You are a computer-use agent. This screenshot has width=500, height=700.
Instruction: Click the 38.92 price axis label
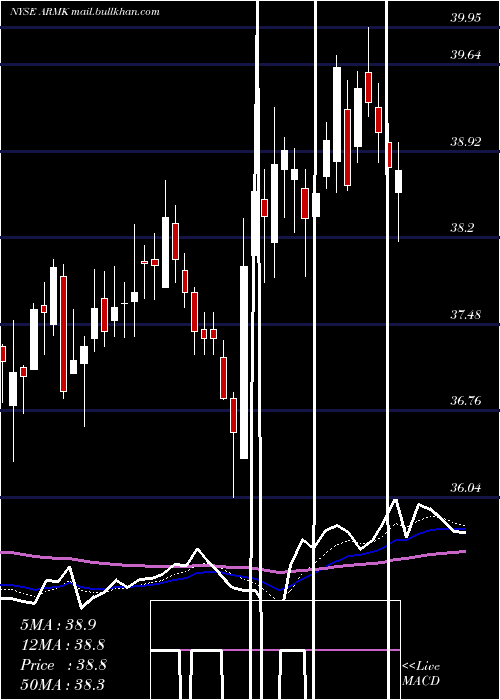pyautogui.click(x=465, y=142)
